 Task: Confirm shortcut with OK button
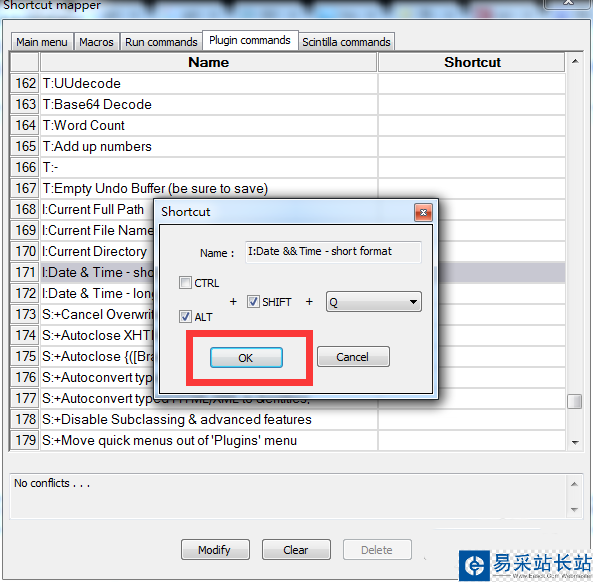(246, 357)
